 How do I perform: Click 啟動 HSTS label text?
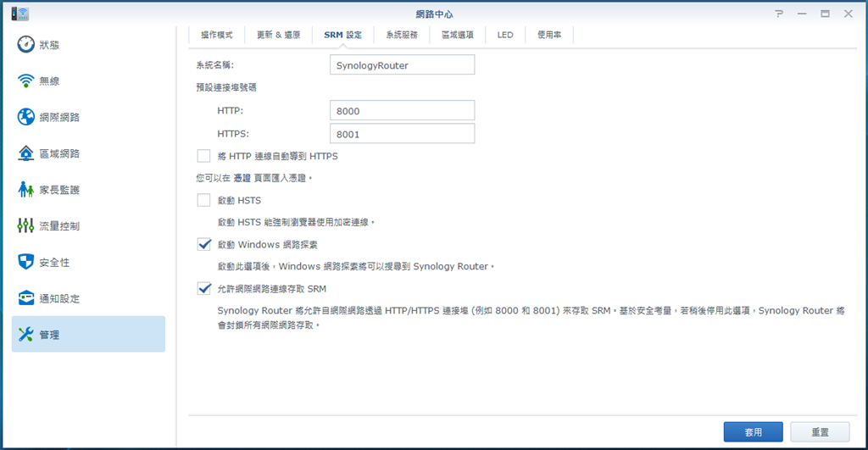coord(239,200)
